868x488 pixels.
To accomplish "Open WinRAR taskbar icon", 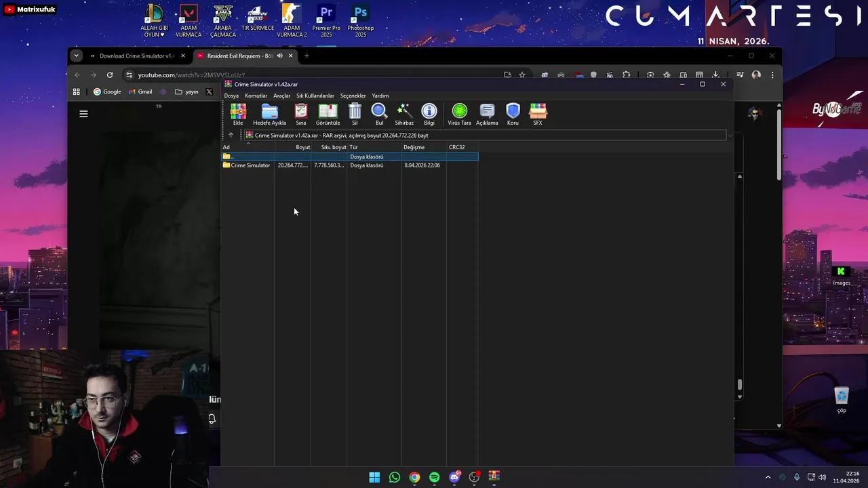I will click(494, 477).
